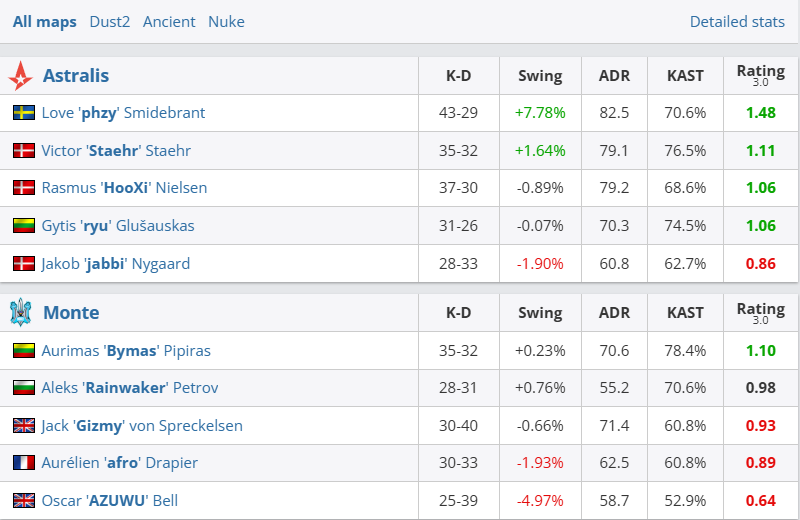Click the Danish flag beside Staehr

coord(24,151)
